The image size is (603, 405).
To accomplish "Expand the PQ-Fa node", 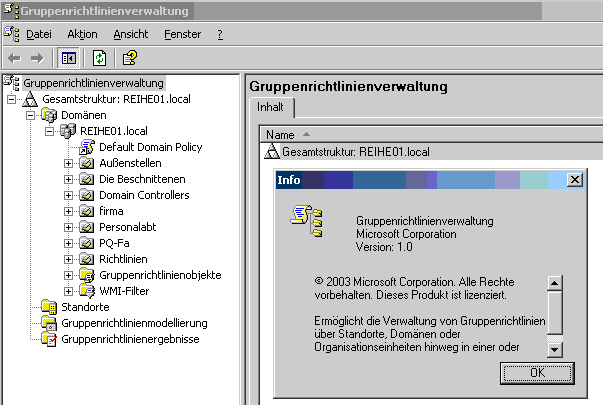I will [68, 243].
